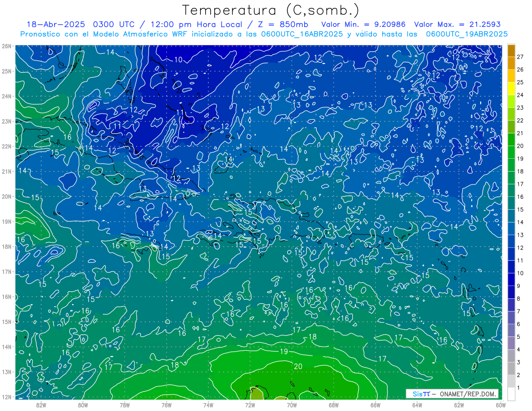Screen dimensions: 532x411
Task: Click the 60W longitude axis label
Action: tap(501, 405)
